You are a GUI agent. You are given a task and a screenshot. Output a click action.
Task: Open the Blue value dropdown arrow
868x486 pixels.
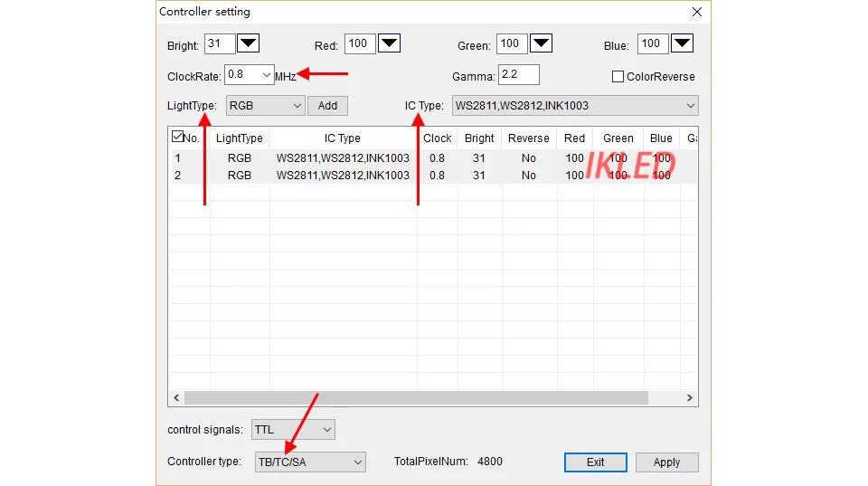(682, 43)
